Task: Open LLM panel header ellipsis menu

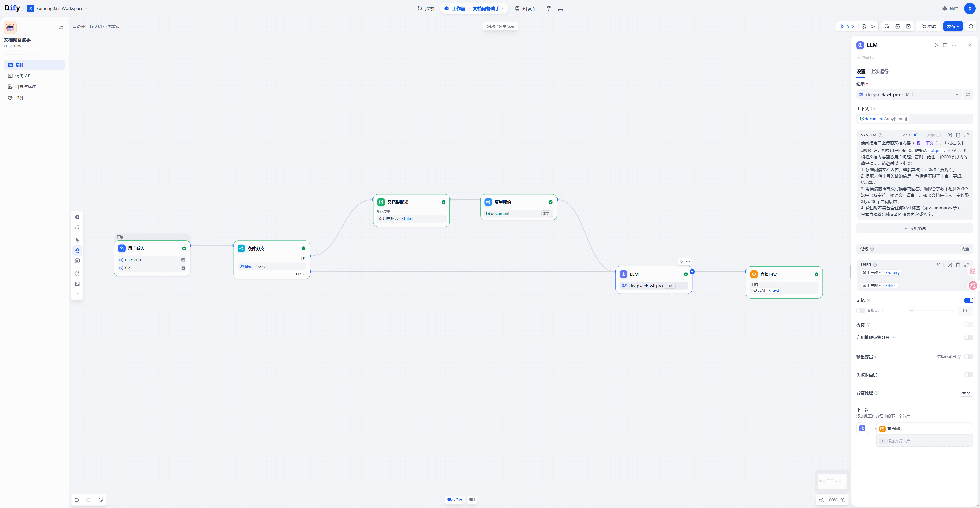Action: (954, 45)
